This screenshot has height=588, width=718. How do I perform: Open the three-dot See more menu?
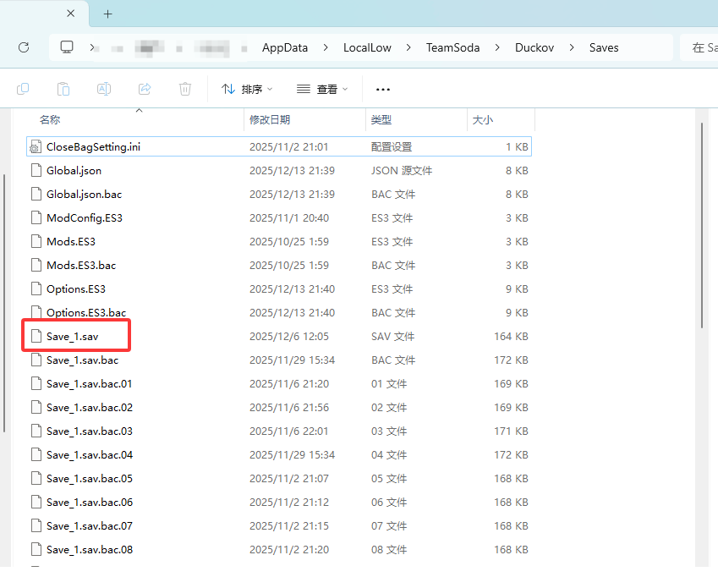coord(383,89)
